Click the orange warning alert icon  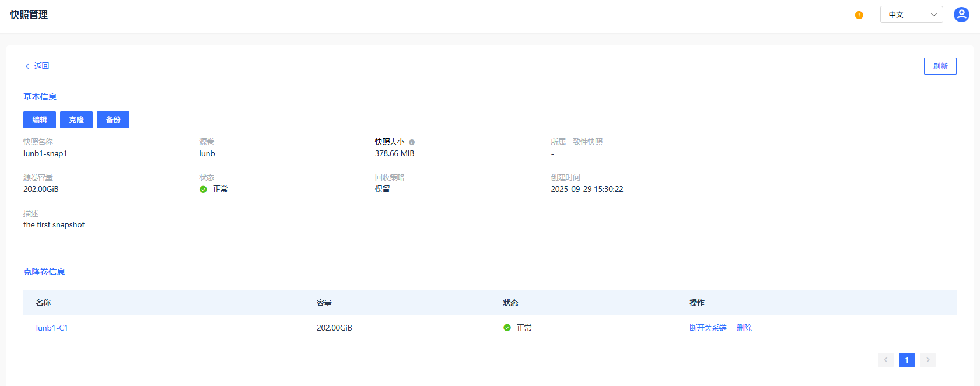point(859,15)
